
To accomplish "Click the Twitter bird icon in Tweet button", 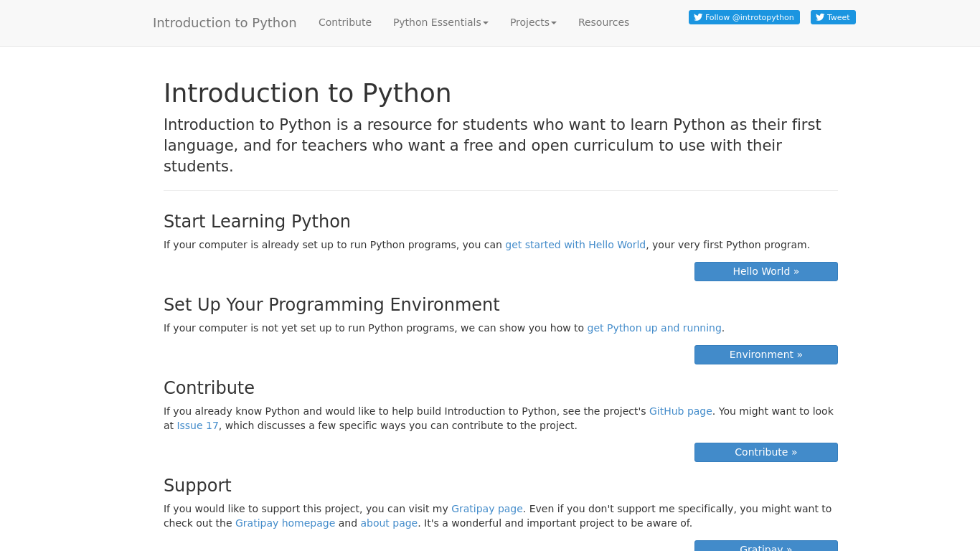I will [820, 17].
